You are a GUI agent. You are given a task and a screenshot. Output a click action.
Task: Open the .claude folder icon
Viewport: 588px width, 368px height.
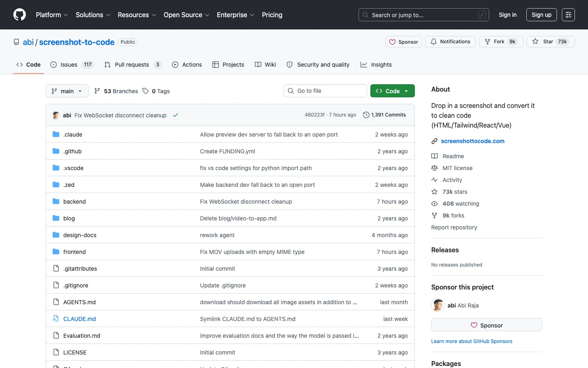[x=56, y=134]
